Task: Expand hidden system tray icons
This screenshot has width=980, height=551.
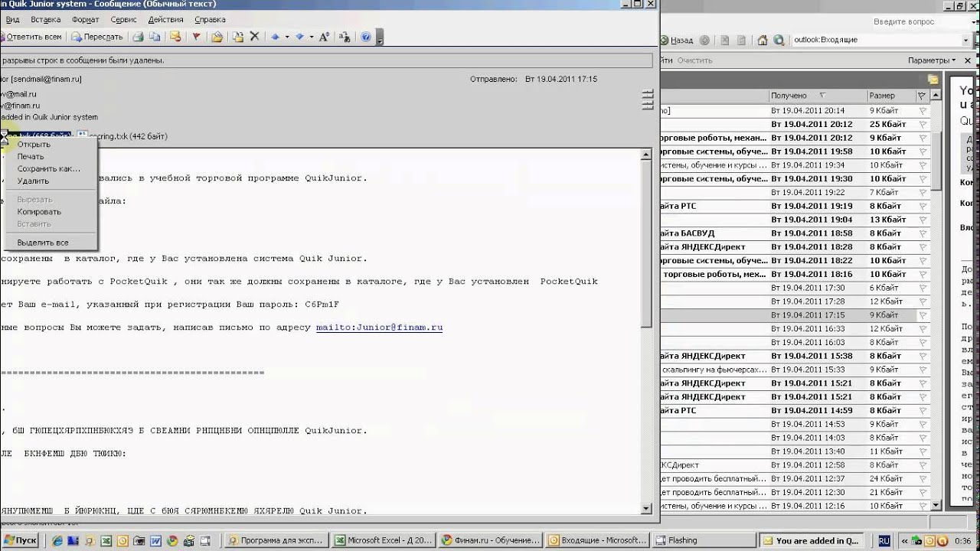Action: pos(906,540)
